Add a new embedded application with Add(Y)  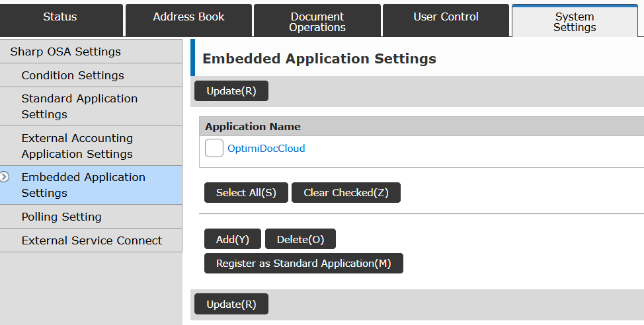pyautogui.click(x=233, y=240)
